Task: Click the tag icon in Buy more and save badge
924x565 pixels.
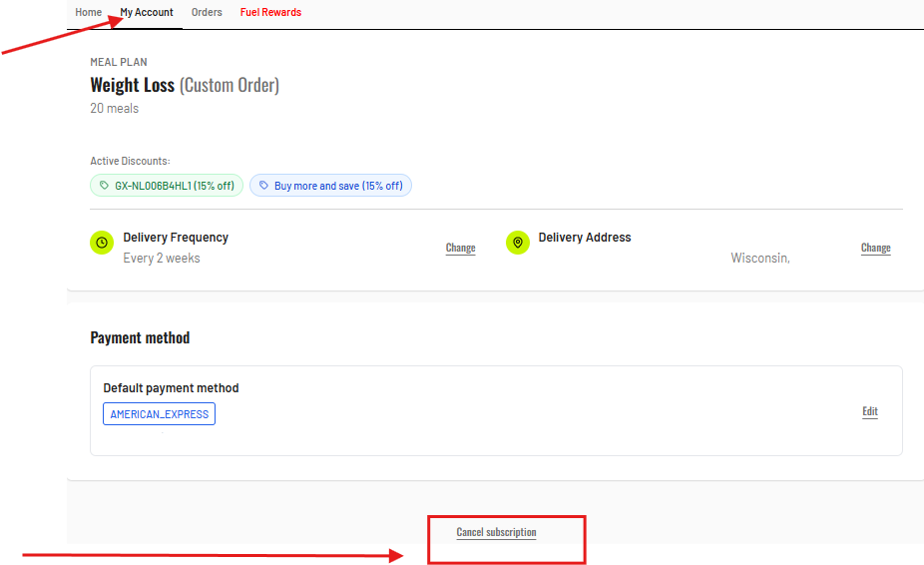Action: [264, 186]
